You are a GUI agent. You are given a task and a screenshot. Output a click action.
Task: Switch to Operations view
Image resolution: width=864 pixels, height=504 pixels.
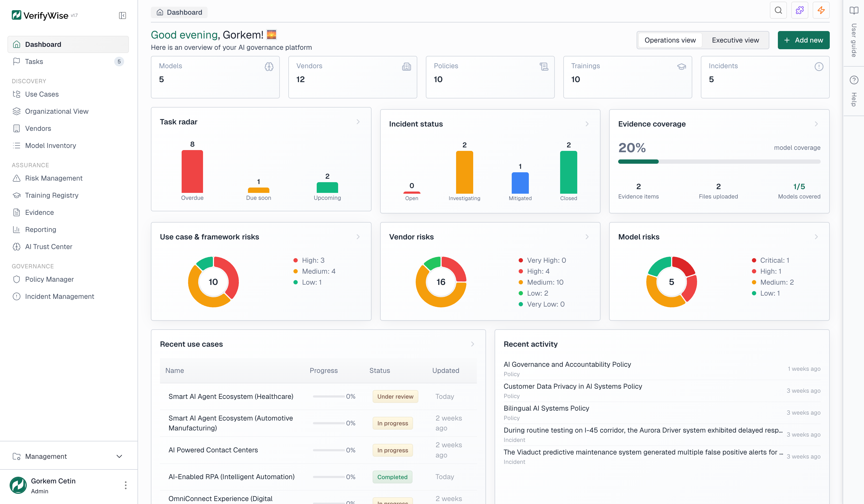(x=670, y=40)
